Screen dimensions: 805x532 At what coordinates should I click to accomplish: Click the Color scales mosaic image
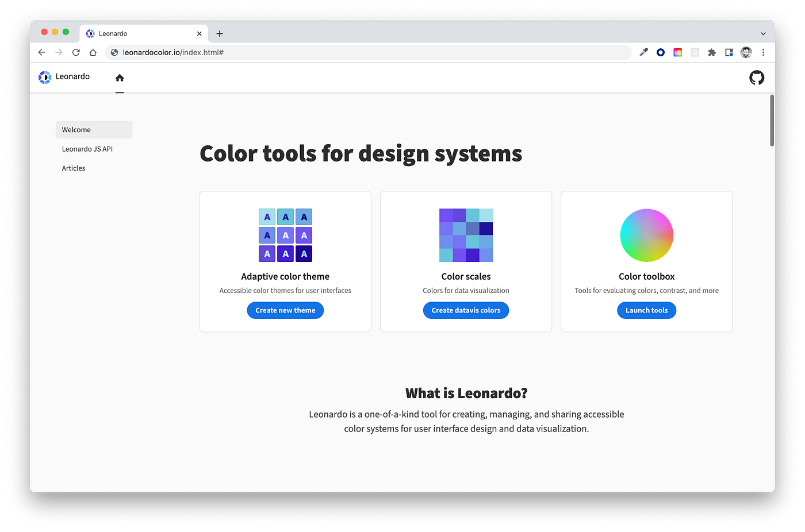pos(466,236)
